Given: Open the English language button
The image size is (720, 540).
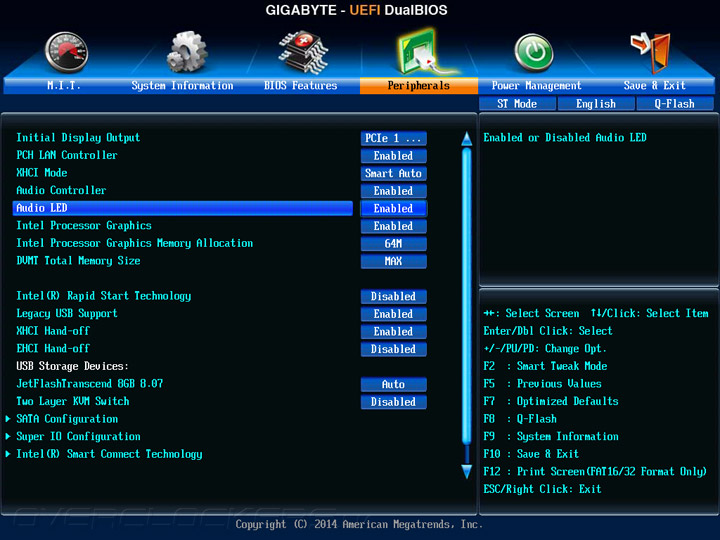Looking at the screenshot, I should 596,104.
